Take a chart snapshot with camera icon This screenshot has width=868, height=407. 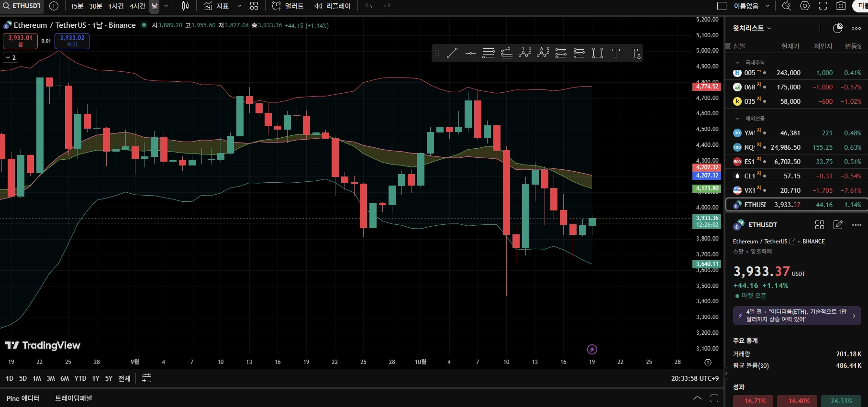pos(841,6)
